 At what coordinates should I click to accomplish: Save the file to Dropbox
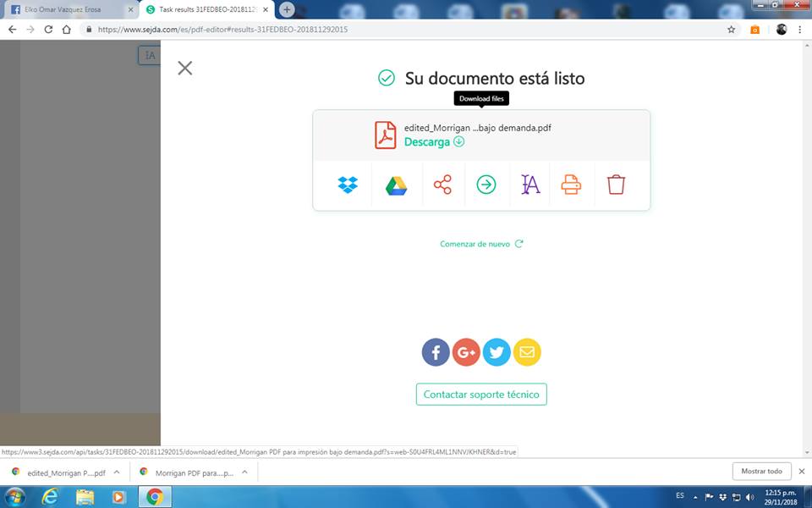[347, 185]
